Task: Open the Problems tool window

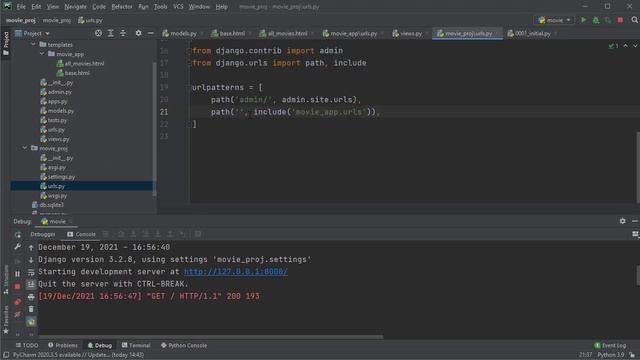Action: tap(62, 345)
